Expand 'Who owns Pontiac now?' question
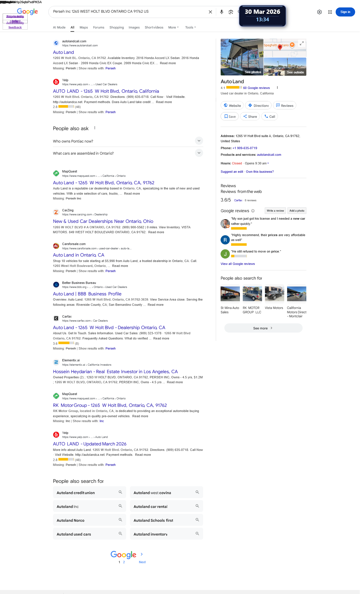The image size is (364, 594). pos(128,141)
